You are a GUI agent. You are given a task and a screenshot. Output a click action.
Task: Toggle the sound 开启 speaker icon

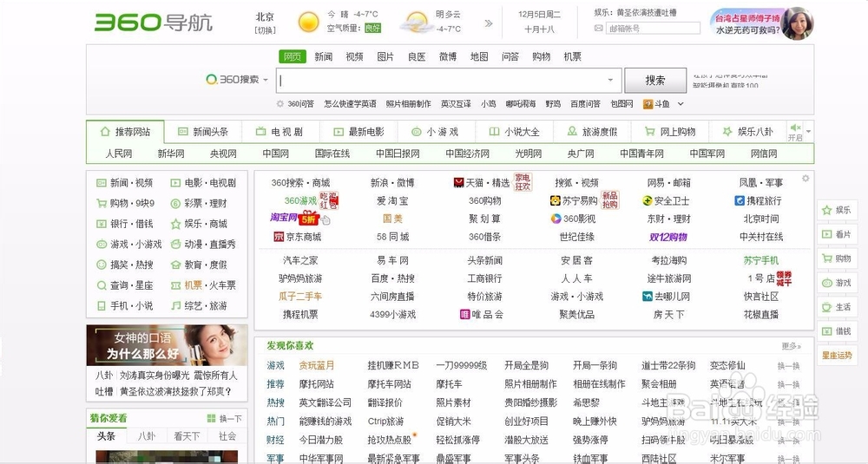coord(795,127)
